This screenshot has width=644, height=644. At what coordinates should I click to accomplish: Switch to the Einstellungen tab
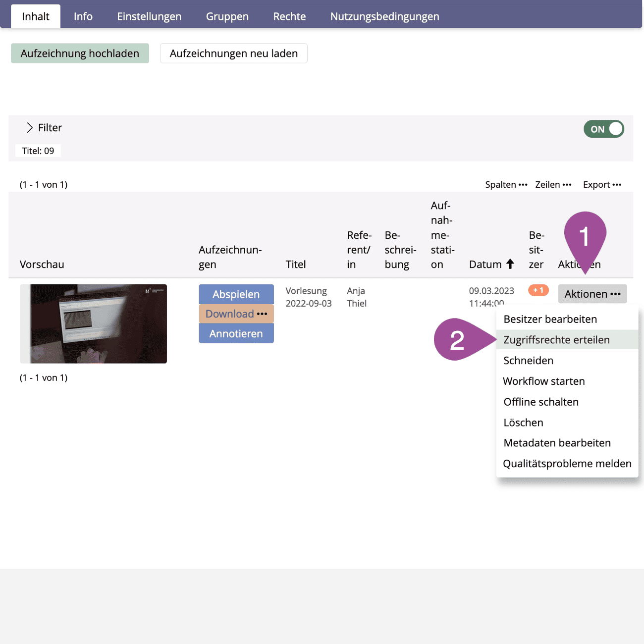tap(149, 16)
